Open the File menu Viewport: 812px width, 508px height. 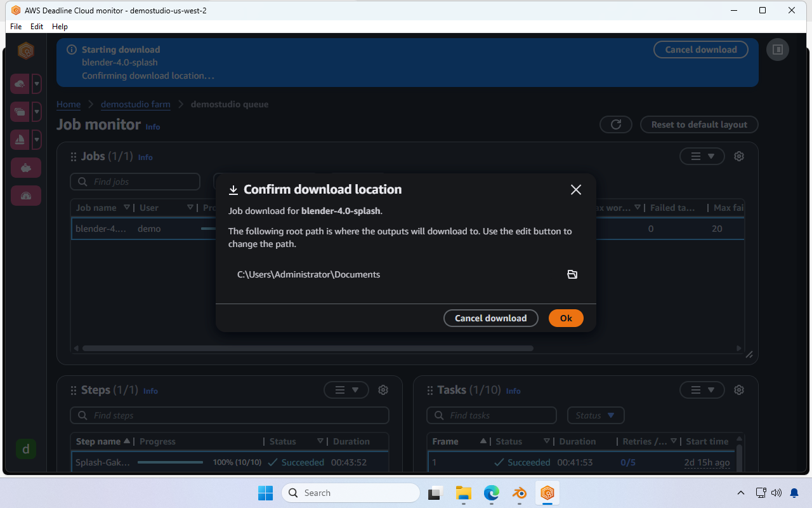[x=15, y=27]
